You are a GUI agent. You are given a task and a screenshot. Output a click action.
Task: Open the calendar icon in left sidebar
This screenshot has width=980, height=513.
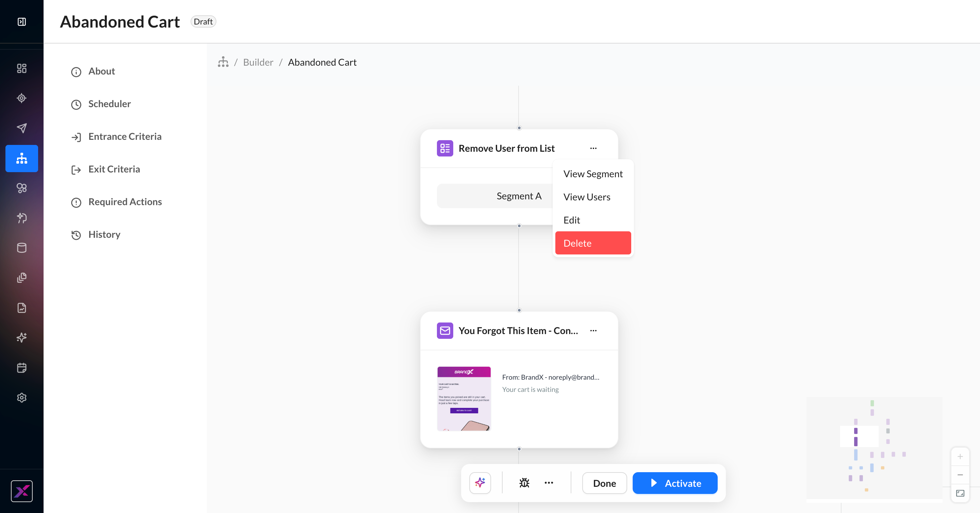click(22, 368)
